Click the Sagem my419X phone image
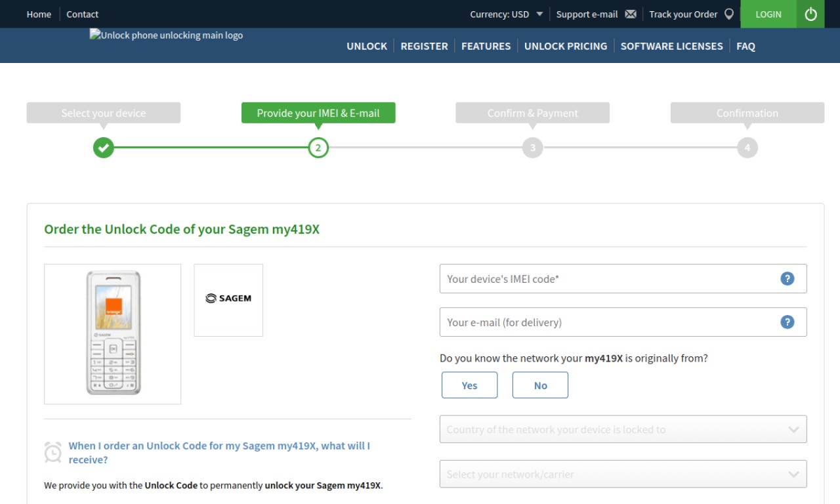The image size is (840, 504). point(113,334)
